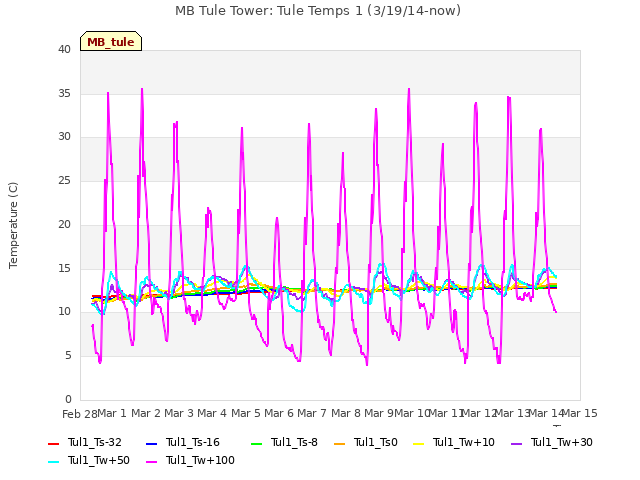This screenshot has width=640, height=480.
Task: Click the MB_tule label tab
Action: 111,41
